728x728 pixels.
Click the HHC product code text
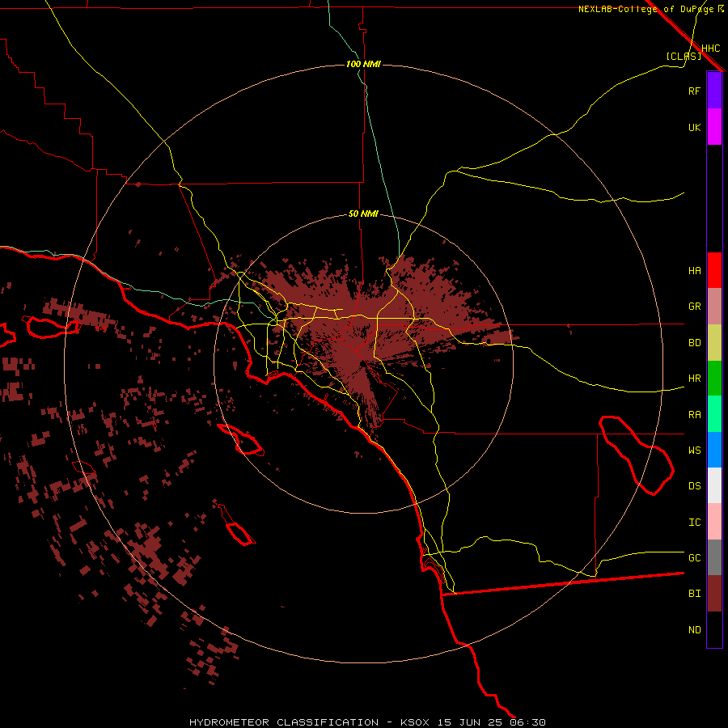(710, 49)
